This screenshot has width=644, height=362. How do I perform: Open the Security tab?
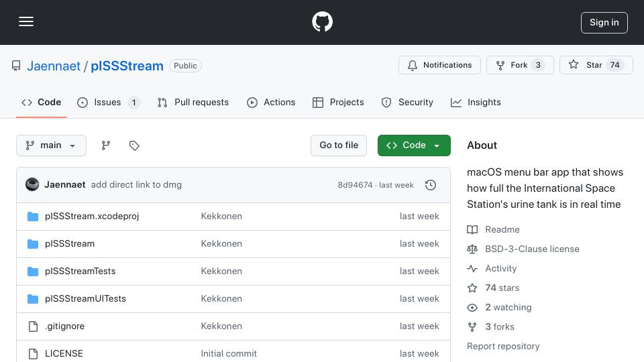click(x=407, y=102)
